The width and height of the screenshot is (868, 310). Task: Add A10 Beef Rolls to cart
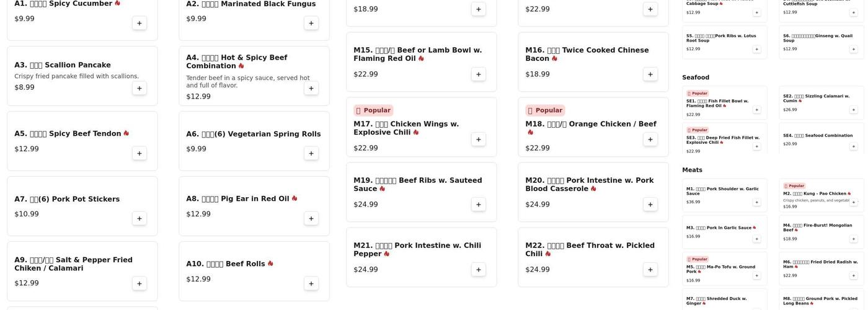(x=311, y=283)
